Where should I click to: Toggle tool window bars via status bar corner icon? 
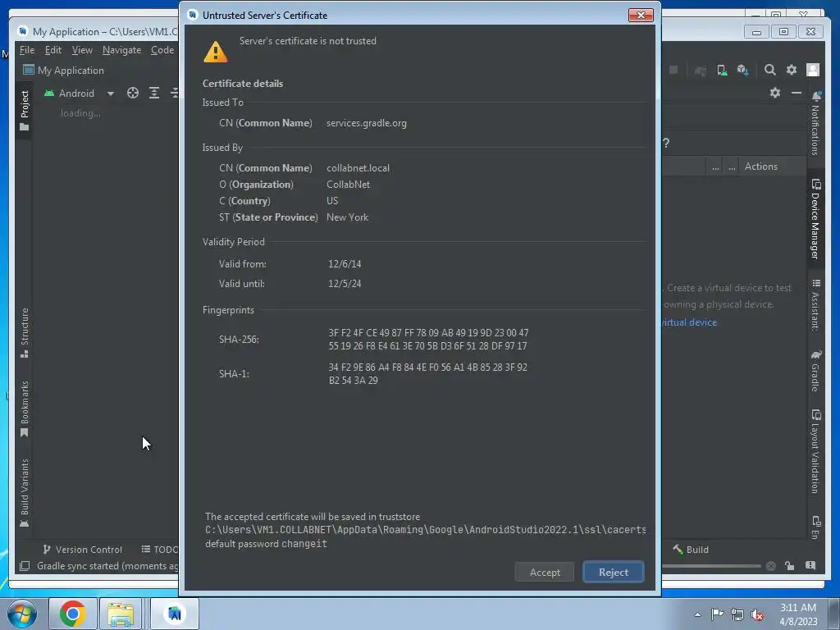click(x=25, y=566)
